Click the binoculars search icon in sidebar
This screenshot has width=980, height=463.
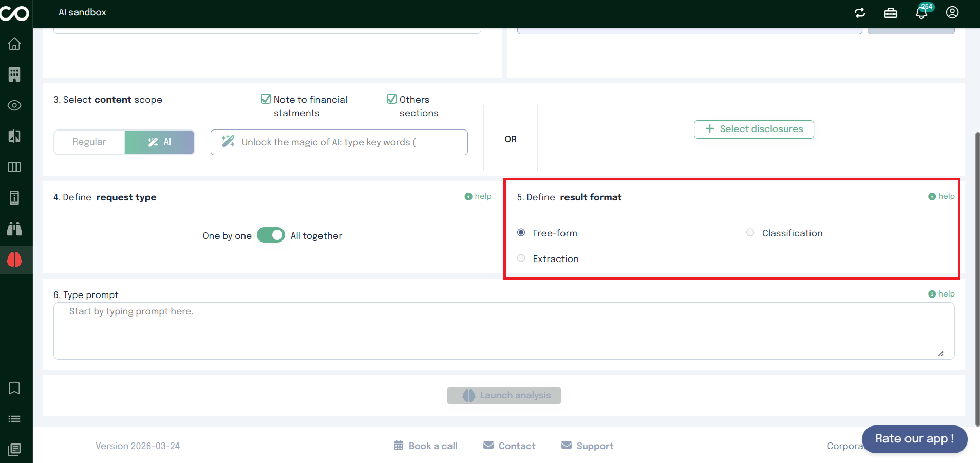pos(14,229)
